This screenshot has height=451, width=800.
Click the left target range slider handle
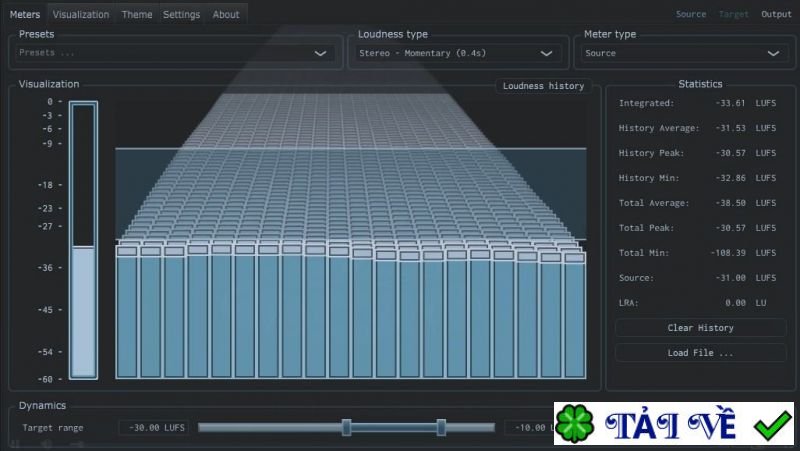click(346, 428)
